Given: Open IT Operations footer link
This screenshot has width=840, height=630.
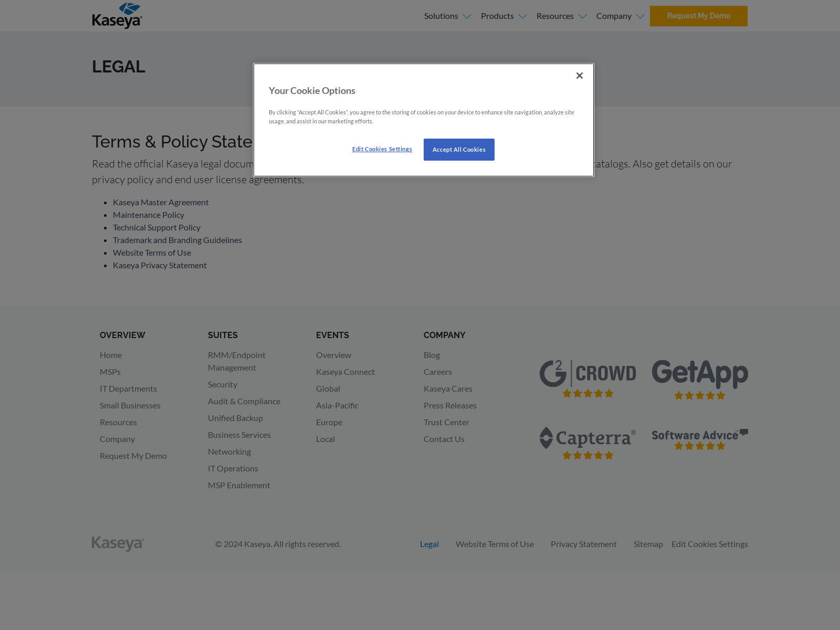Looking at the screenshot, I should (233, 468).
